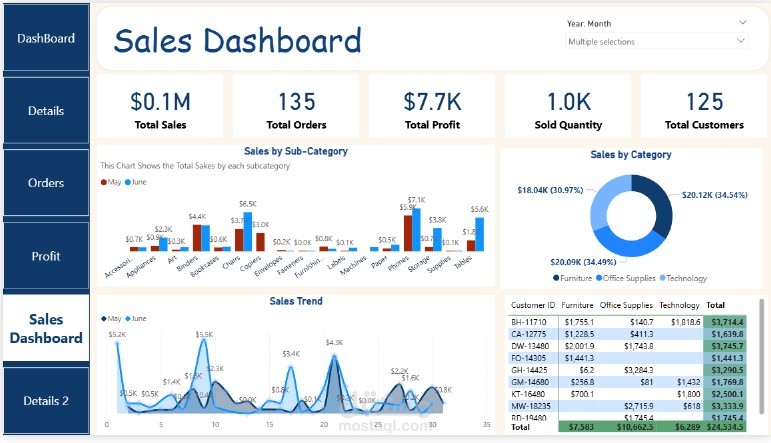Click the $5.2K peak in Sales Trend
Screen dimensions: 771x443
pos(118,343)
